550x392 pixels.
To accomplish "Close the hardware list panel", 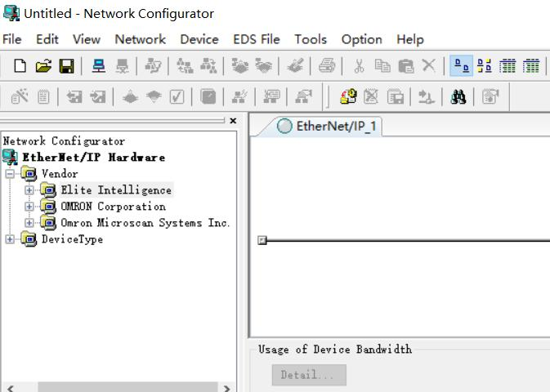I will [x=233, y=121].
